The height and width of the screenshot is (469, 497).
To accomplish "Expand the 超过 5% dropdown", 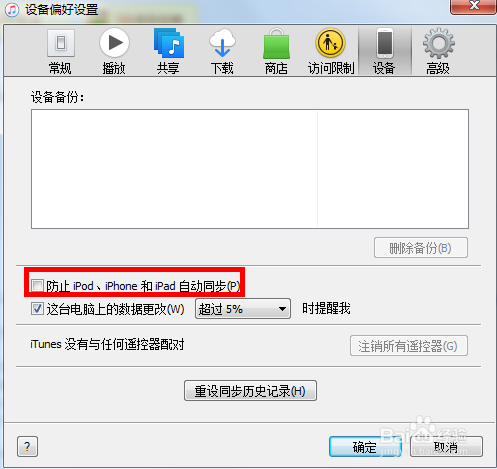I will pos(243,309).
